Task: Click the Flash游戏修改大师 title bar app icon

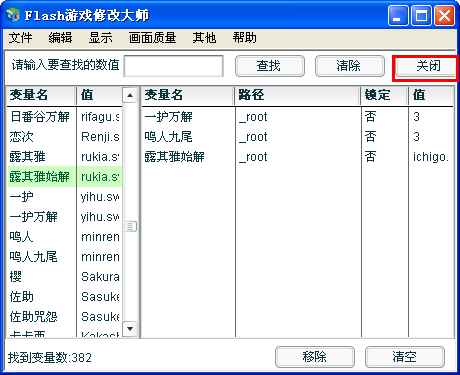Action: (x=13, y=15)
